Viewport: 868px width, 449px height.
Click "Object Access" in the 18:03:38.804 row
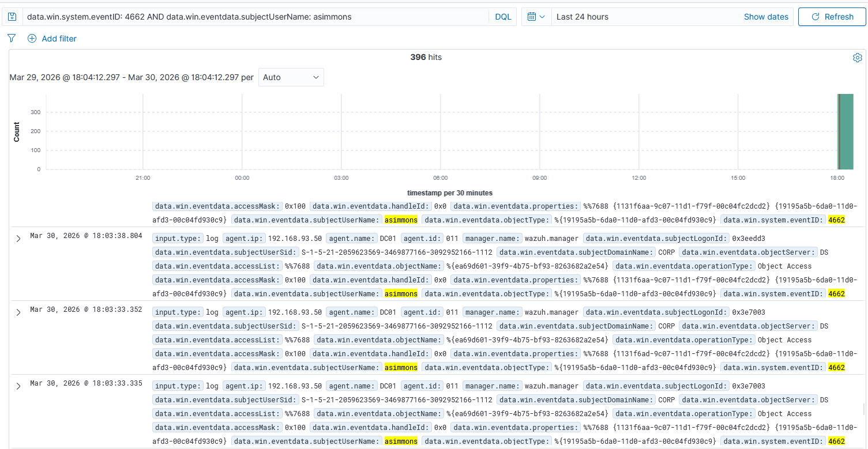[784, 266]
